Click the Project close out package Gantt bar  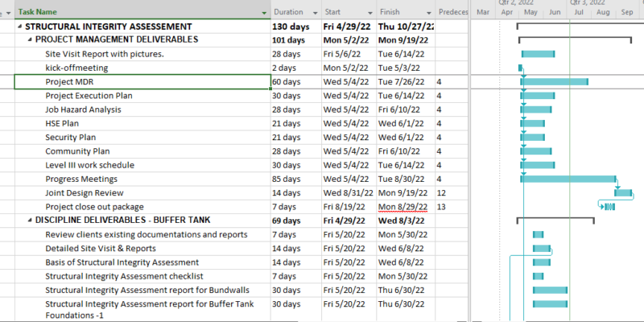(609, 207)
